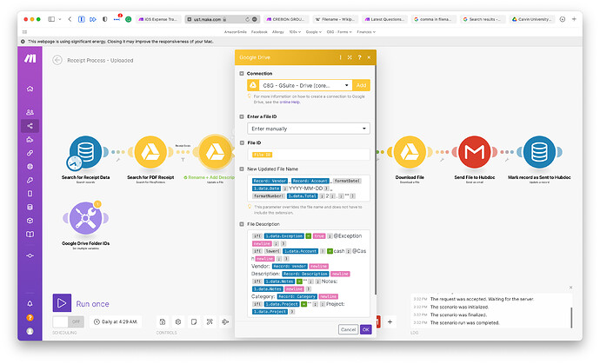Toggle the File ID map checkbox
600x364 pixels.
(x=242, y=143)
